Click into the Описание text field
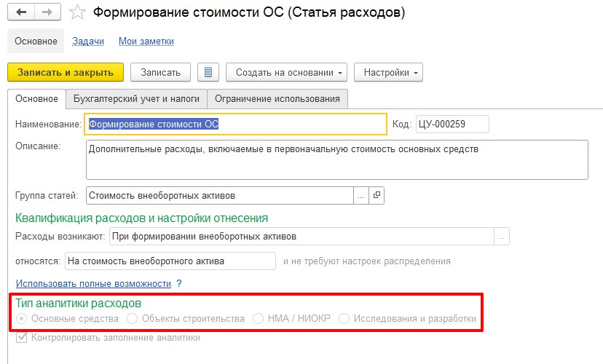 coord(336,159)
